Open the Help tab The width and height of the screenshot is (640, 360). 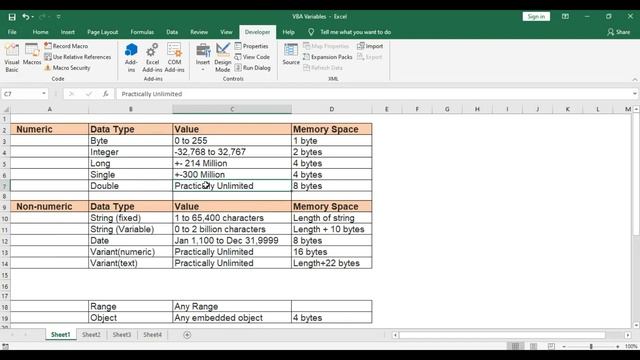288,32
